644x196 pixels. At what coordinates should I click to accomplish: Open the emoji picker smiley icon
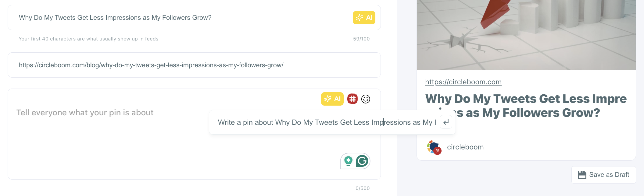[x=366, y=99]
